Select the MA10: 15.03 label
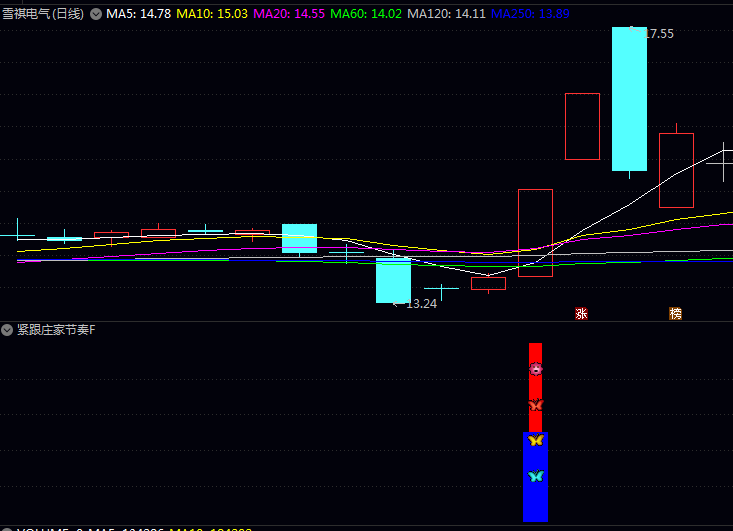733x531 pixels. pos(212,14)
